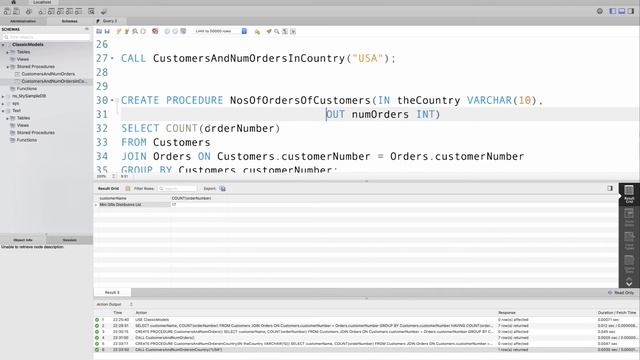Click the open SQL script toolbar icon
Image resolution: width=640 pixels, height=360 pixels.
pos(16,11)
